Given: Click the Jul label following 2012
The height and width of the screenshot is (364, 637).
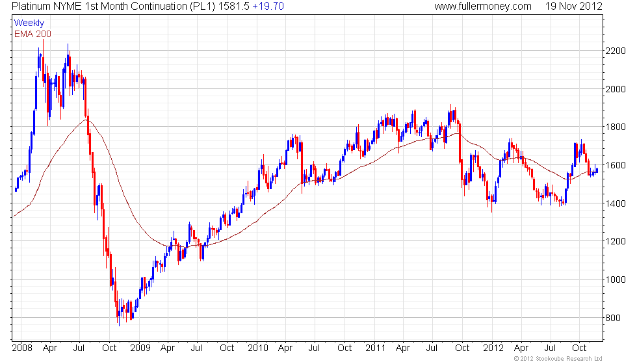Looking at the screenshot, I should pos(550,348).
